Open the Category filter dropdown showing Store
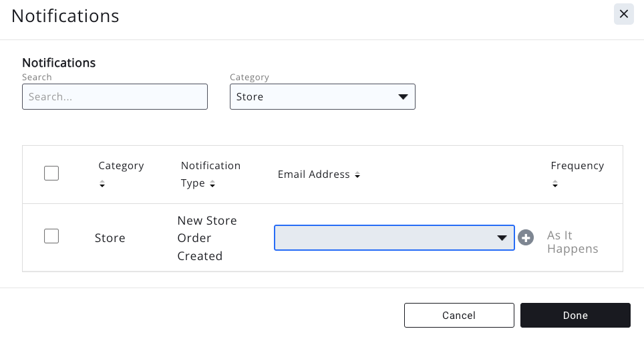This screenshot has height=337, width=644. (x=322, y=97)
